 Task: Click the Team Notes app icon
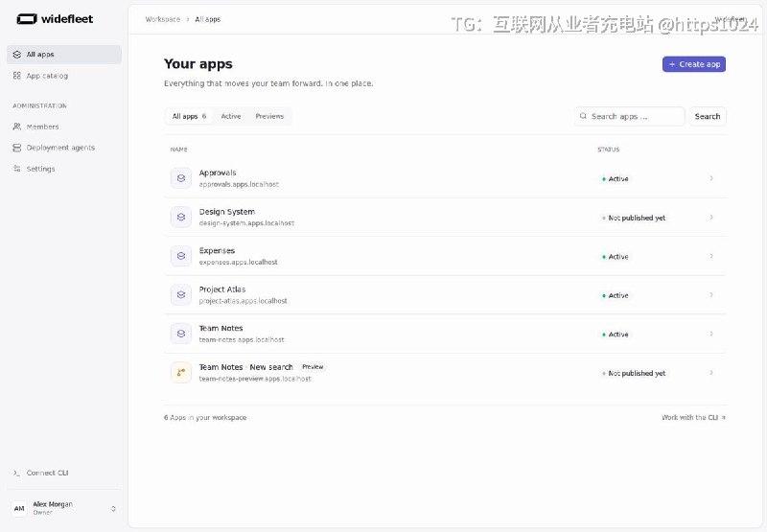point(181,334)
